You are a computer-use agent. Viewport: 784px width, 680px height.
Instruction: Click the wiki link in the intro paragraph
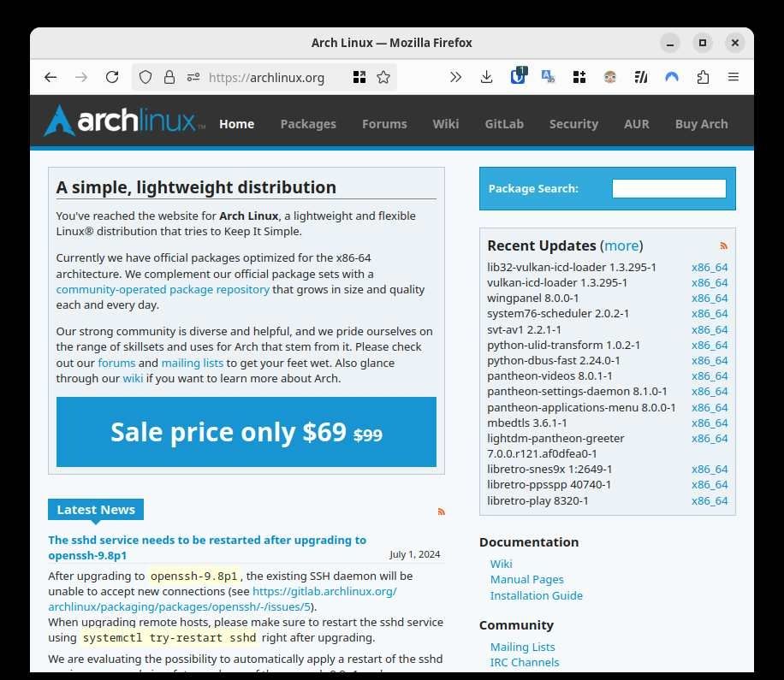click(x=133, y=378)
